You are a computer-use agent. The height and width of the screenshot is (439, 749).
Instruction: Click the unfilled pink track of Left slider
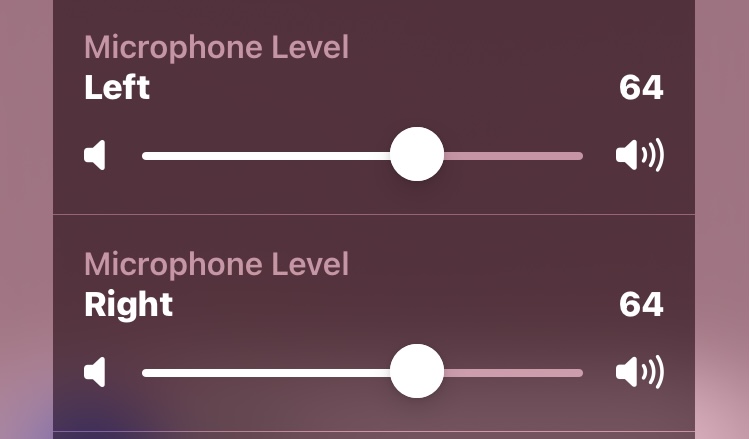(514, 156)
